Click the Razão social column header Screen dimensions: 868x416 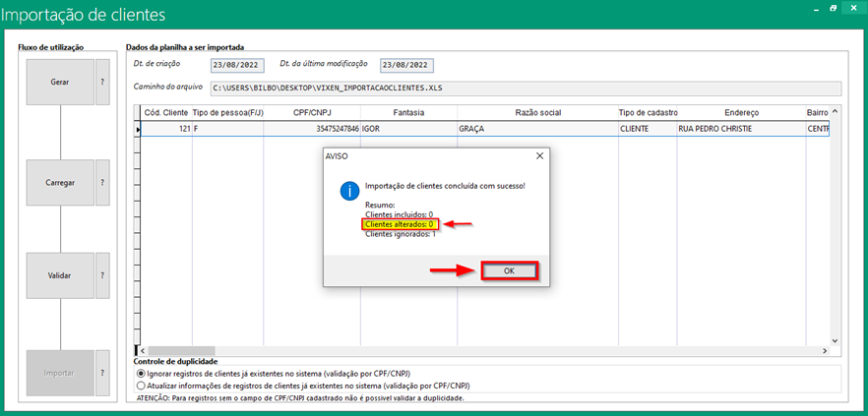(x=537, y=113)
